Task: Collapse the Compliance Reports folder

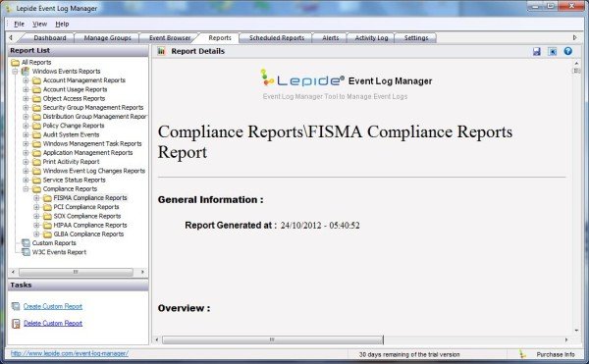Action: pos(26,189)
